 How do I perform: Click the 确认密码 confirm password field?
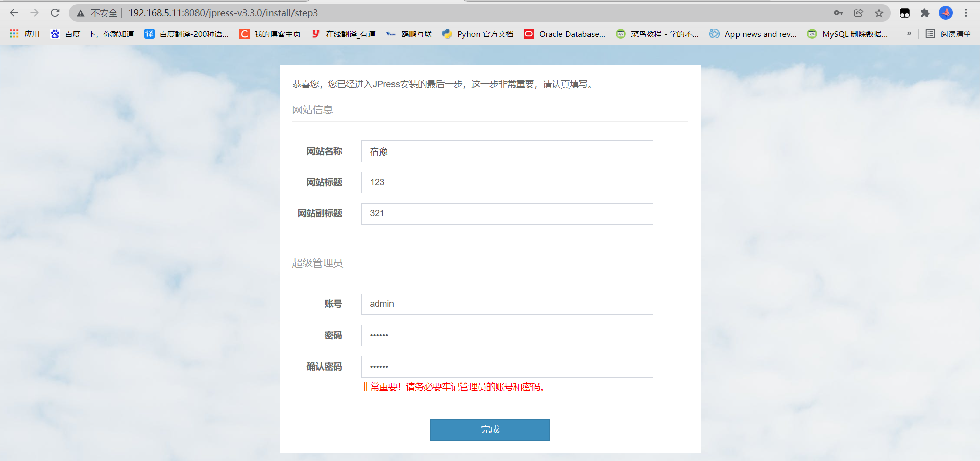point(507,367)
